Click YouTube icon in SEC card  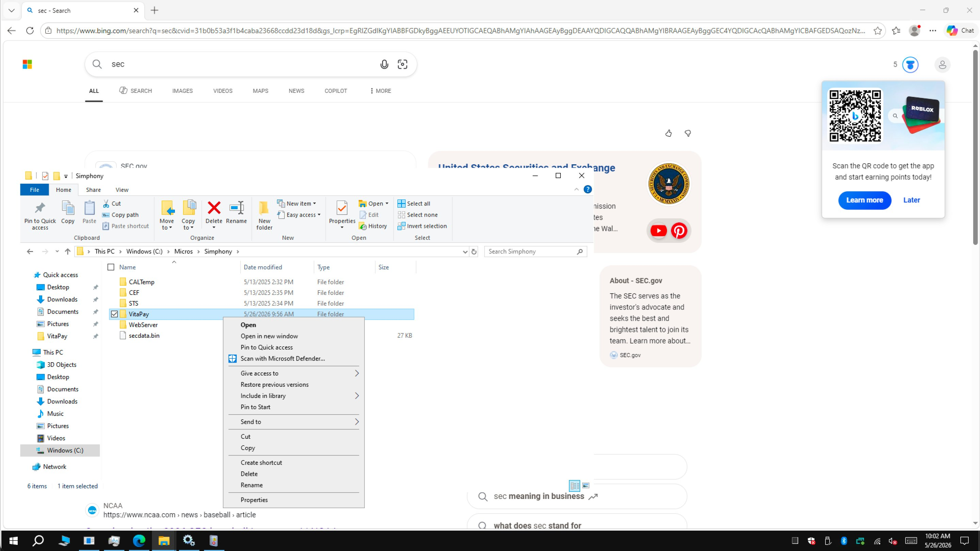pos(658,231)
